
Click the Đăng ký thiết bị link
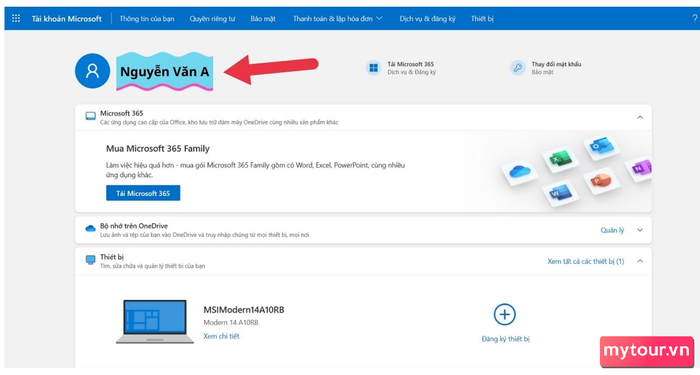[505, 339]
